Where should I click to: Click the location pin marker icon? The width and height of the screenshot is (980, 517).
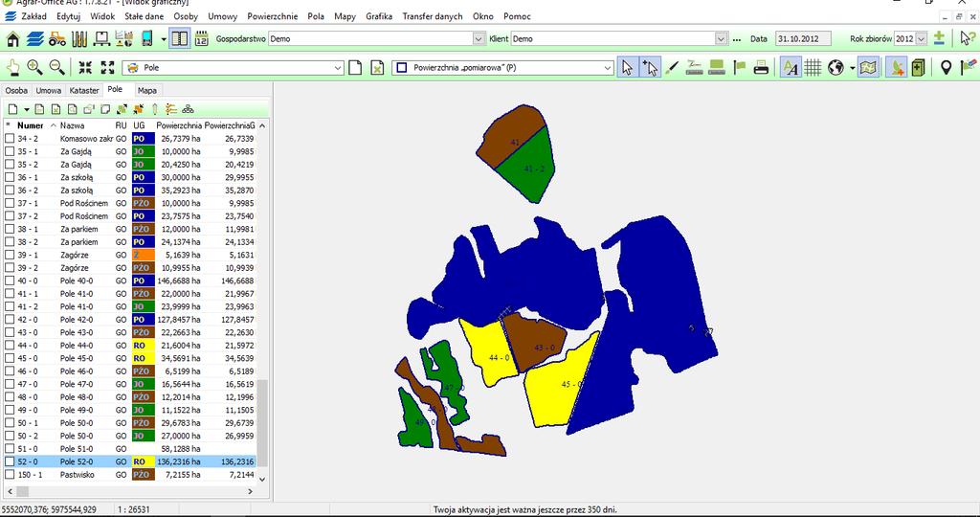[947, 68]
